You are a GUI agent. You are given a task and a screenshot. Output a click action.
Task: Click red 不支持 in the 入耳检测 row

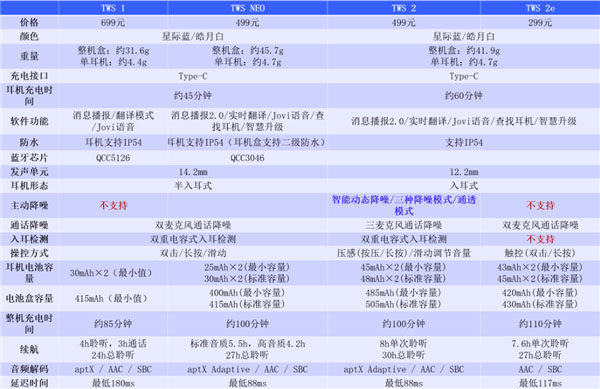[540, 239]
